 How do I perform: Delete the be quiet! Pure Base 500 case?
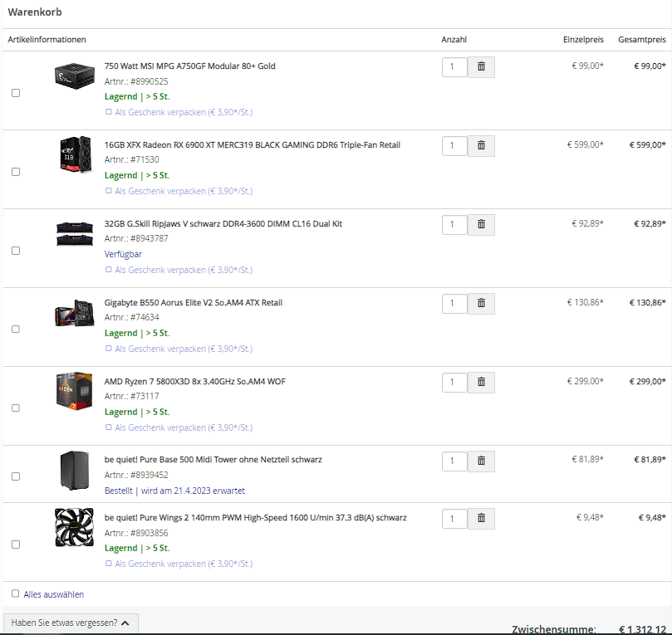click(481, 461)
